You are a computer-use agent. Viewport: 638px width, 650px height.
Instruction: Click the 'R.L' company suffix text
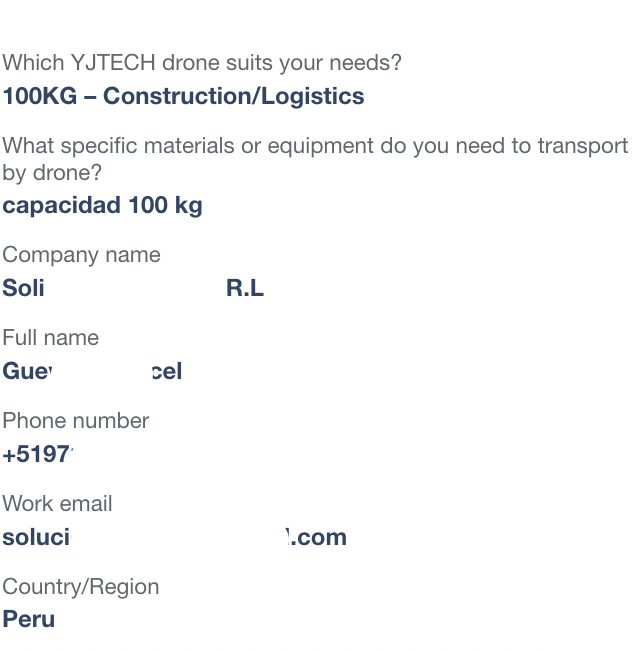245,288
